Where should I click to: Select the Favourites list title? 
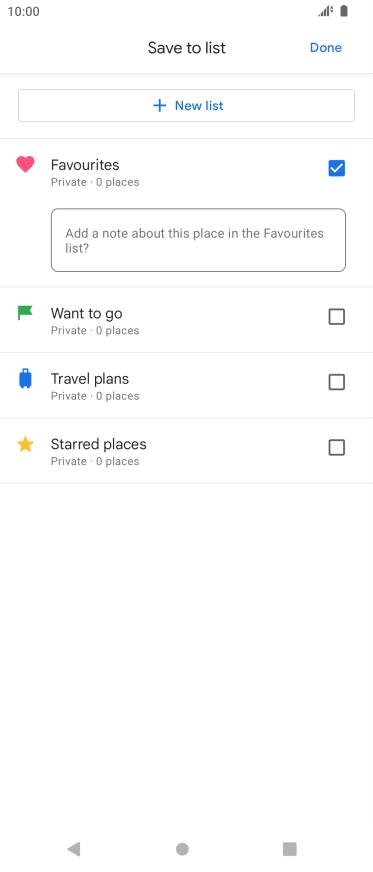[x=85, y=165]
